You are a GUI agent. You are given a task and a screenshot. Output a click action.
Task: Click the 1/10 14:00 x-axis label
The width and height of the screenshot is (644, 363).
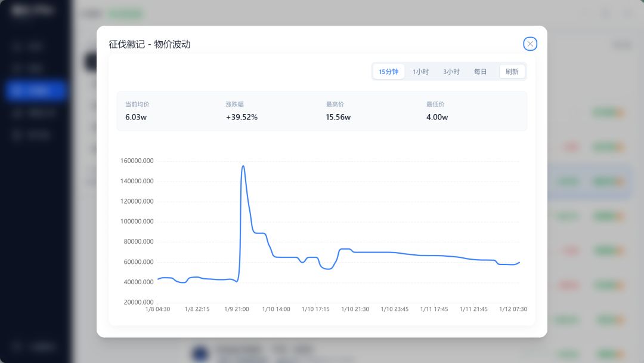[x=276, y=309]
